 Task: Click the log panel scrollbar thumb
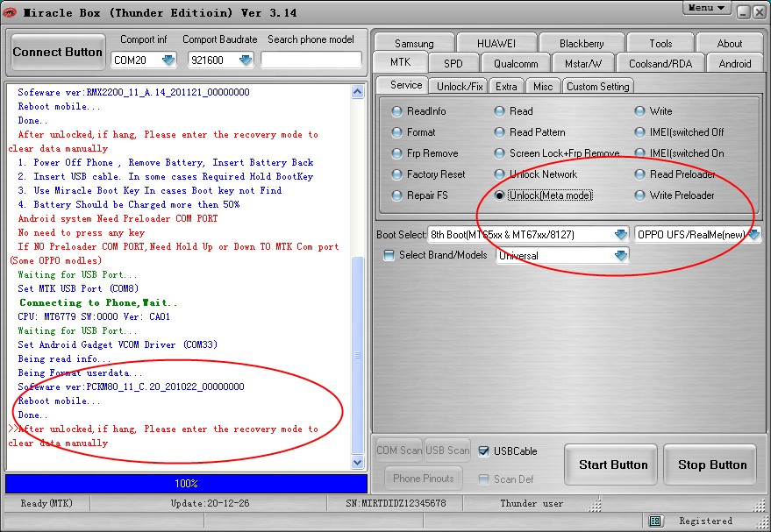click(358, 355)
